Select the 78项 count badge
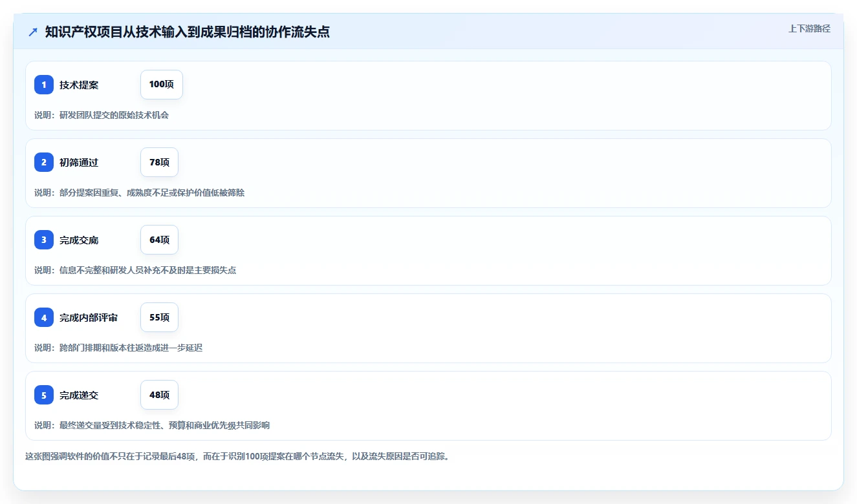857x504 pixels. point(159,162)
